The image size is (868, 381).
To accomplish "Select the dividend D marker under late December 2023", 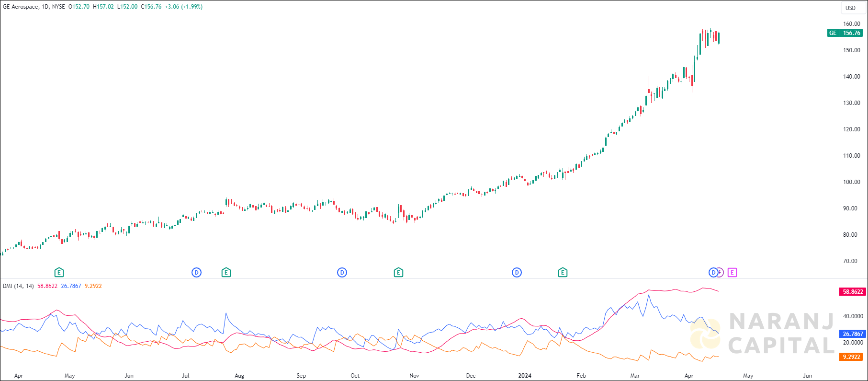I will click(517, 272).
